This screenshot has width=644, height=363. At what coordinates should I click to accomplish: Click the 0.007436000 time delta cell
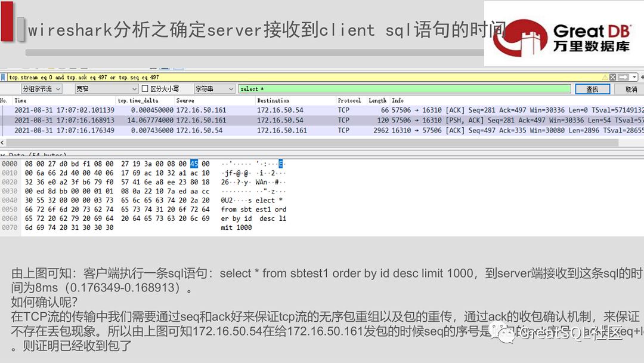tap(153, 130)
